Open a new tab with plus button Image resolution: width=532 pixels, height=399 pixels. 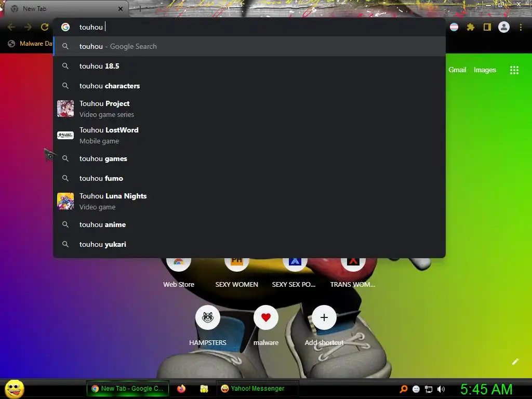pyautogui.click(x=140, y=9)
